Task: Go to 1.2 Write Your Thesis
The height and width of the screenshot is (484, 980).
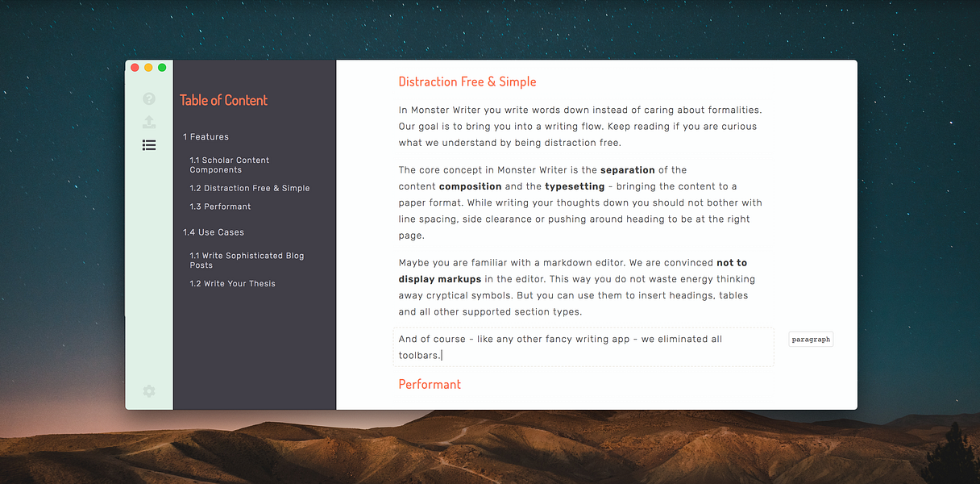Action: 232,284
